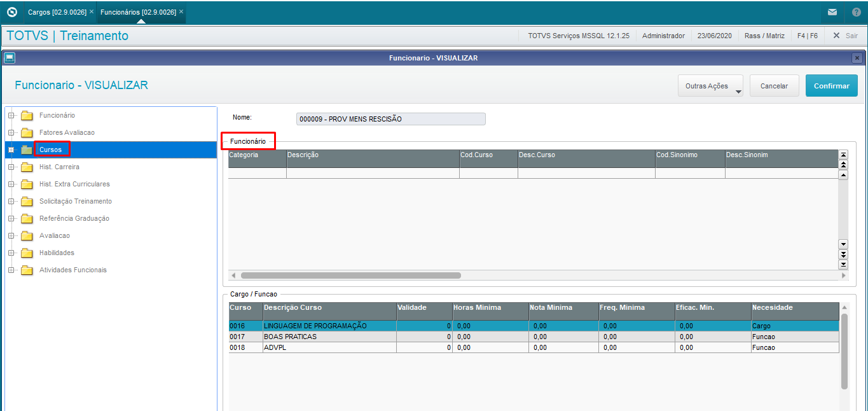Select the Hist. Carreira tree item
Screen dimensions: 868x411
(x=59, y=167)
